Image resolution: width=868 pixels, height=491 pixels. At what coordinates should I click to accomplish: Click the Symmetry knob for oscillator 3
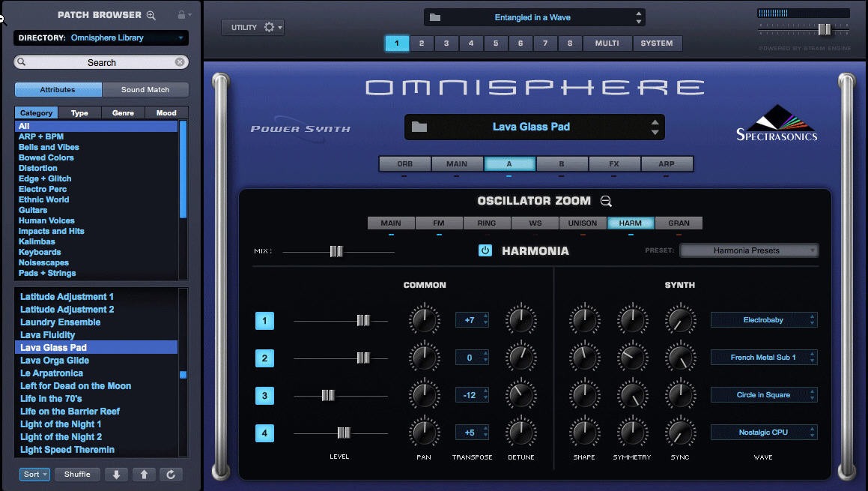coord(632,395)
